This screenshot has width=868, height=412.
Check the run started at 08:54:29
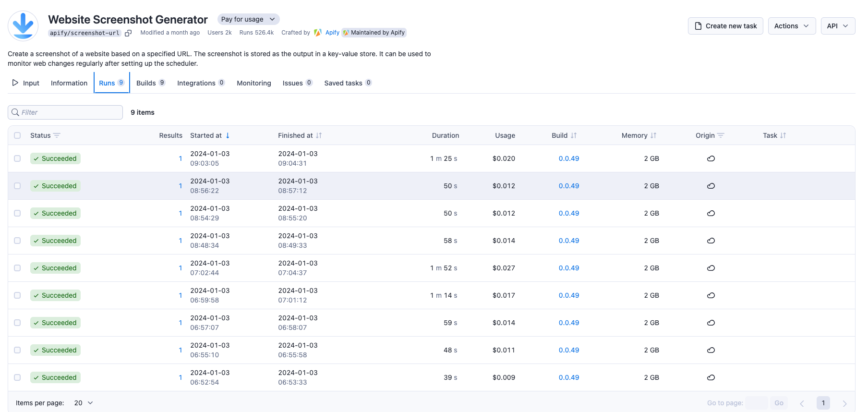pos(17,213)
